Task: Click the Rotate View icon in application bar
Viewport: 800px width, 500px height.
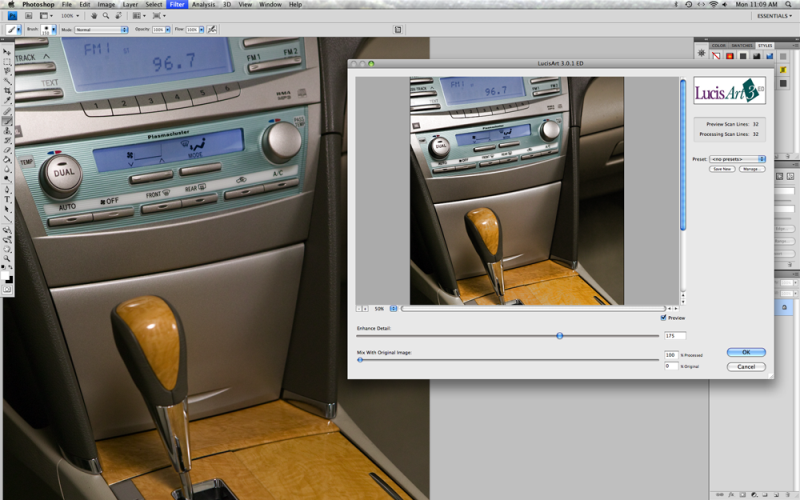Action: tap(118, 16)
